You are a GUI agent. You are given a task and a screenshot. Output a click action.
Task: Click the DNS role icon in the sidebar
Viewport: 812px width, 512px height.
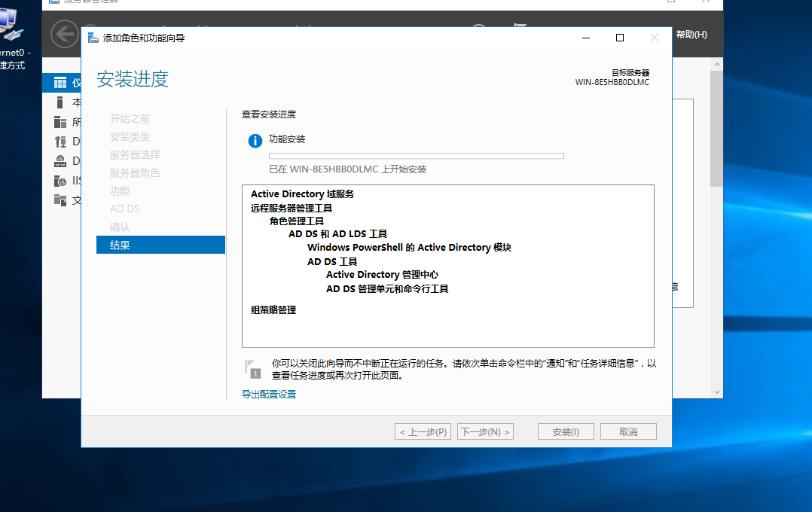tap(62, 160)
